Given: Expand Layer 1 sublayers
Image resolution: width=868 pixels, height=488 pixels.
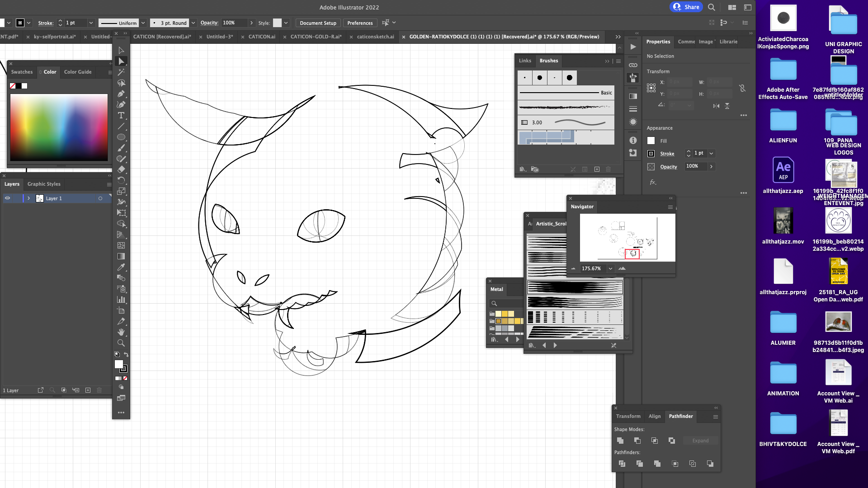Looking at the screenshot, I should (28, 198).
